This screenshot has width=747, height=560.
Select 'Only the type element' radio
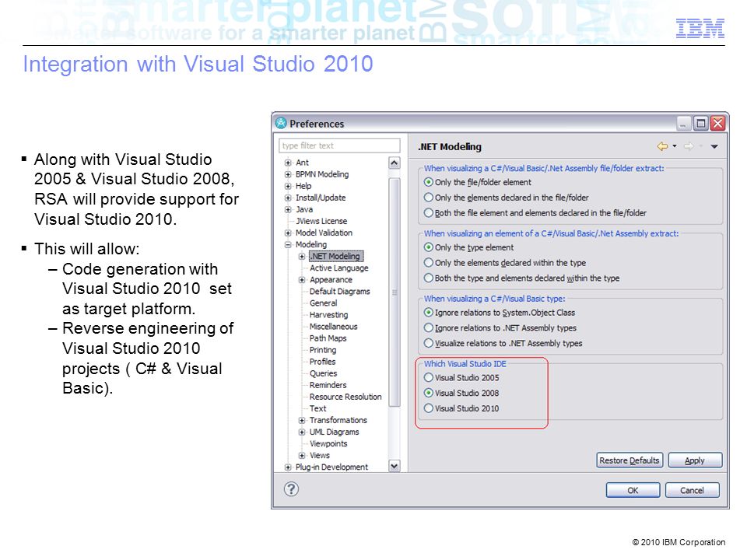(x=468, y=247)
